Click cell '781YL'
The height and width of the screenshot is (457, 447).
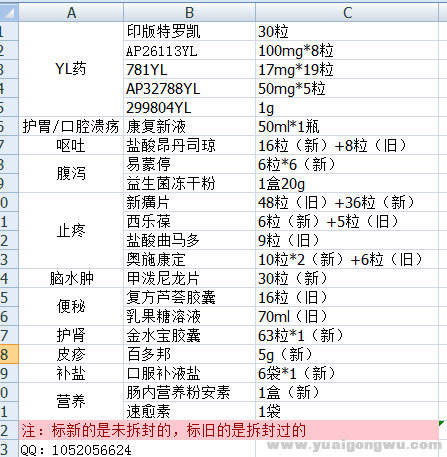[189, 69]
